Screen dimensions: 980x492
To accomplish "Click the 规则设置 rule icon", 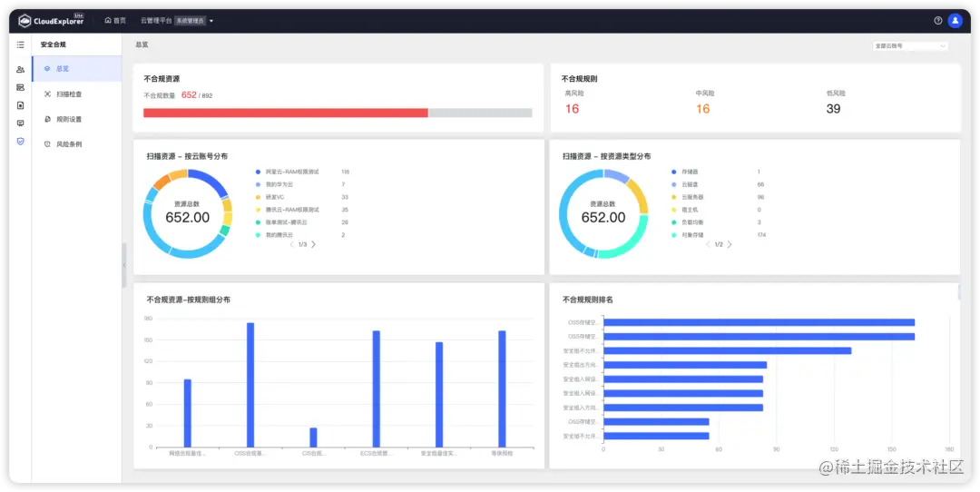I will [x=47, y=119].
